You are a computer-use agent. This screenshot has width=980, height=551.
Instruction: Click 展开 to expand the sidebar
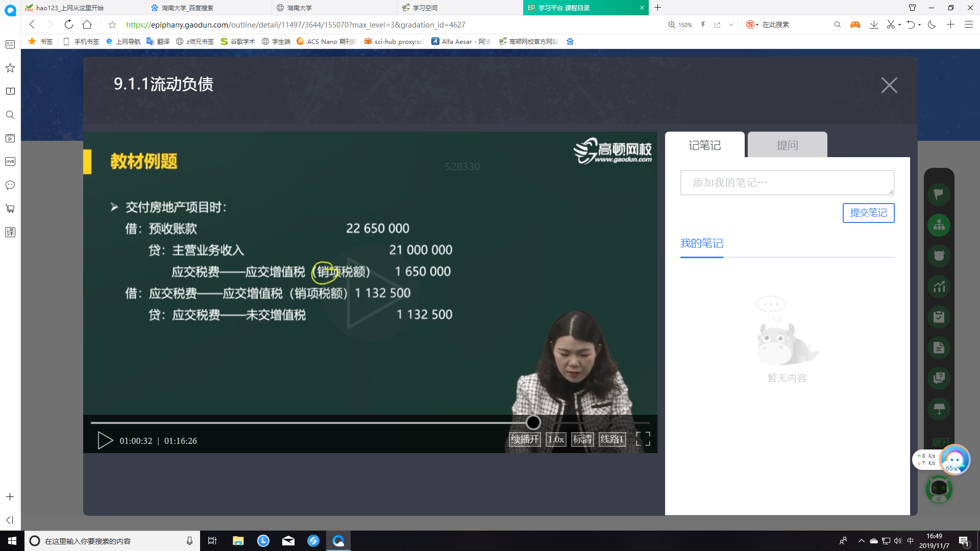coord(941,442)
